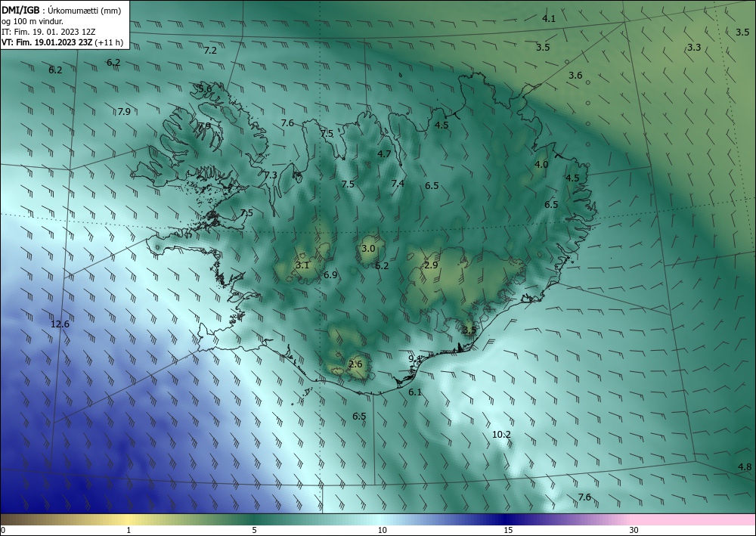Click the 7.3 value on the map

coord(271,175)
